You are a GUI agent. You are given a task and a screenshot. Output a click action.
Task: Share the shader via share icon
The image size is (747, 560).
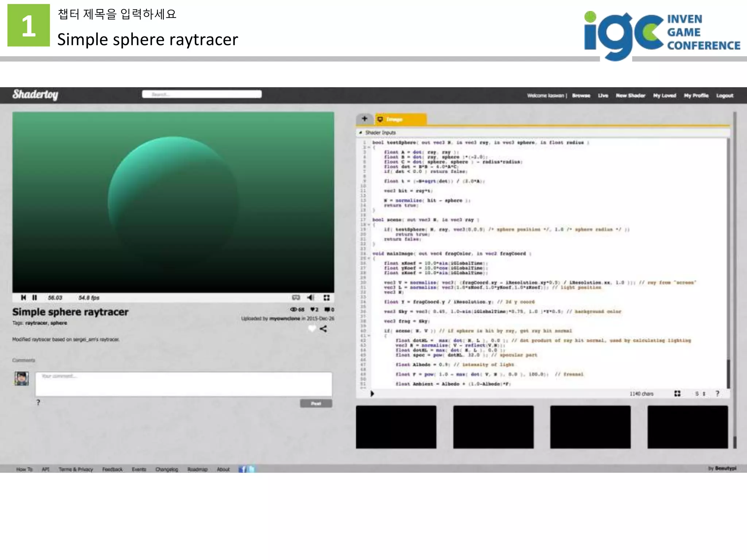(x=323, y=328)
